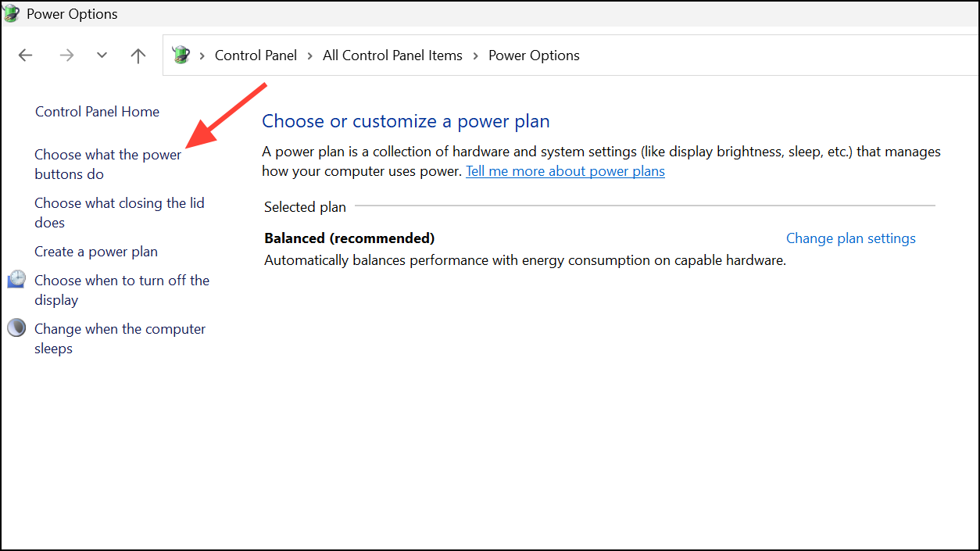Go to All Control Panel Items via breadcrumb
Image resolution: width=980 pixels, height=551 pixels.
392,55
